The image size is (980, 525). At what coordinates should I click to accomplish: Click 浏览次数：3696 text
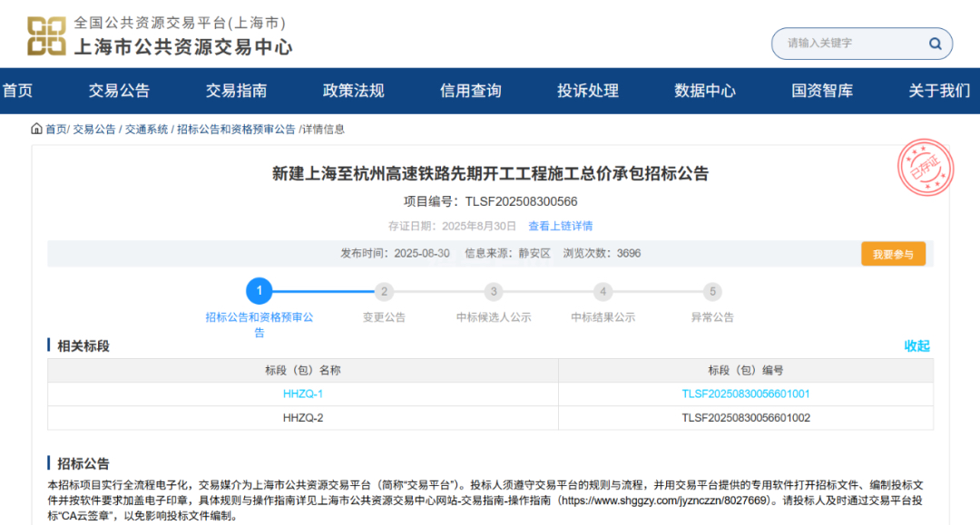(602, 254)
